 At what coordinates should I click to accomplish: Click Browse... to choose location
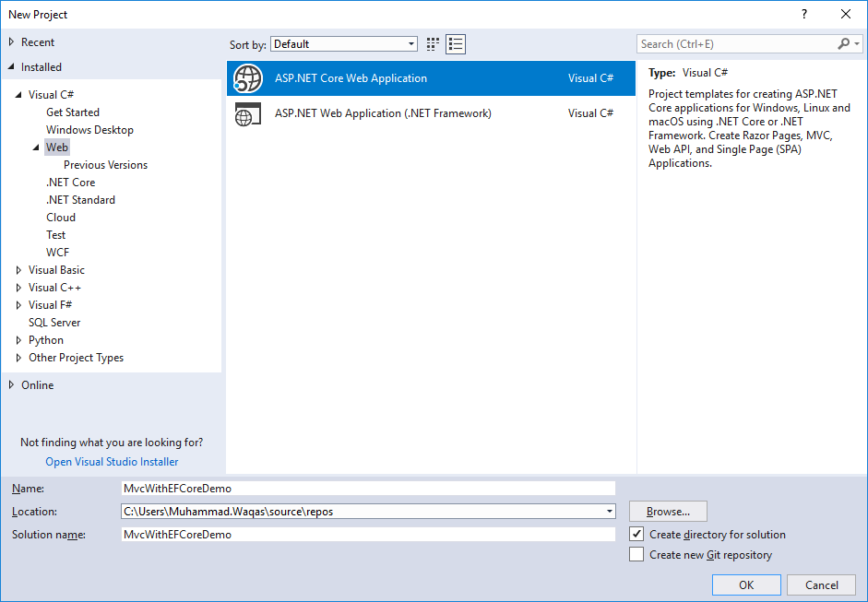668,512
